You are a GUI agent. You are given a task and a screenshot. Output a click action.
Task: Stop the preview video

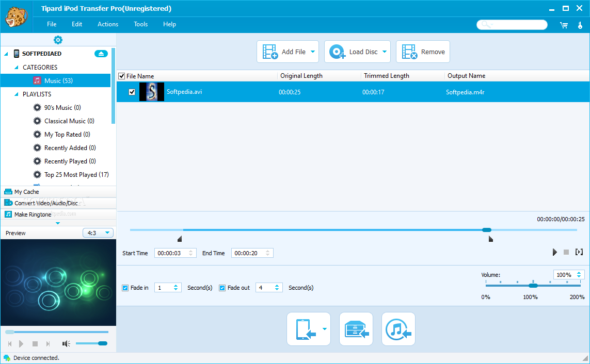point(35,344)
